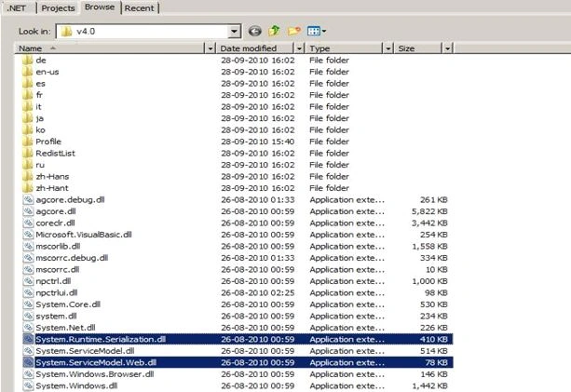
Task: Select System.ServiceModel.Web.dll file name
Action: click(x=96, y=363)
